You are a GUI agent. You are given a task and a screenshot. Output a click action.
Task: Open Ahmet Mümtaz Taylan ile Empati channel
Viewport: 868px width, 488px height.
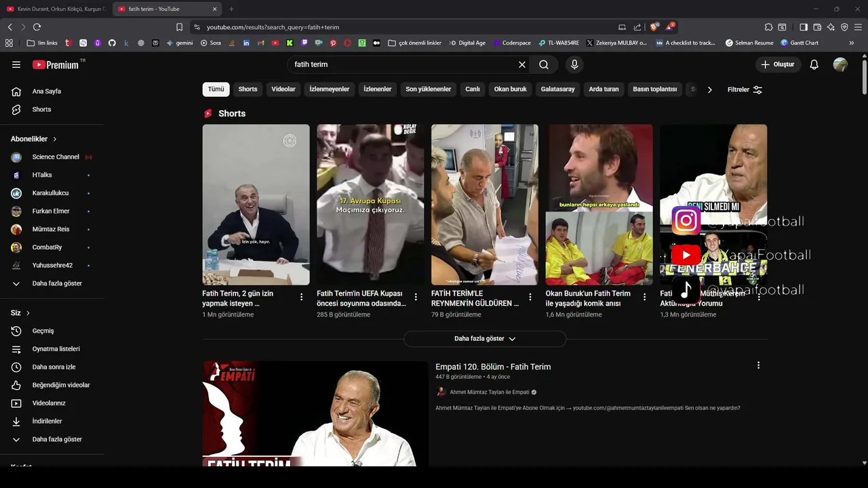[x=489, y=392]
